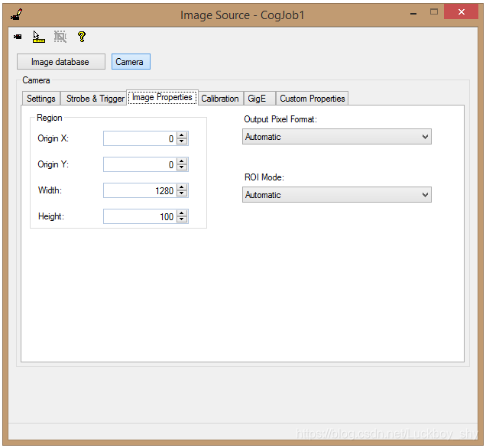Select the Camera source button

[x=131, y=62]
